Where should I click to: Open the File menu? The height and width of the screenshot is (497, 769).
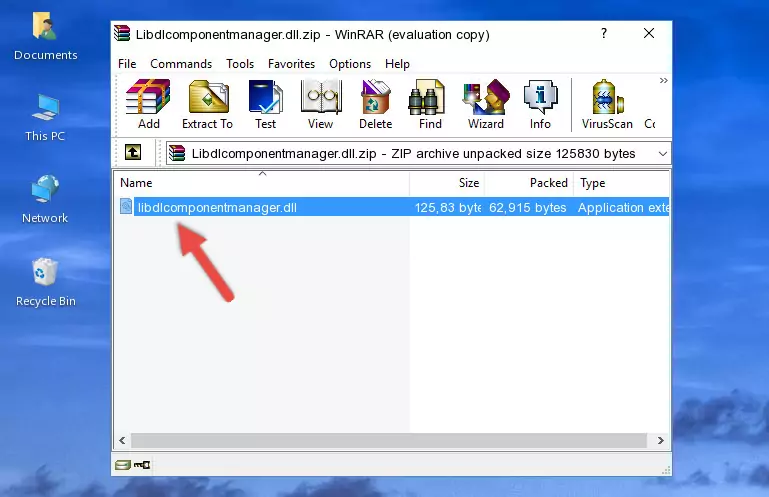coord(127,64)
